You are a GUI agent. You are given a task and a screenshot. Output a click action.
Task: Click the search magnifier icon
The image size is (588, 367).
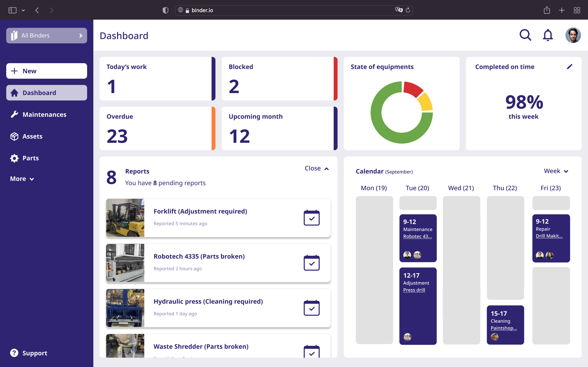coord(525,35)
